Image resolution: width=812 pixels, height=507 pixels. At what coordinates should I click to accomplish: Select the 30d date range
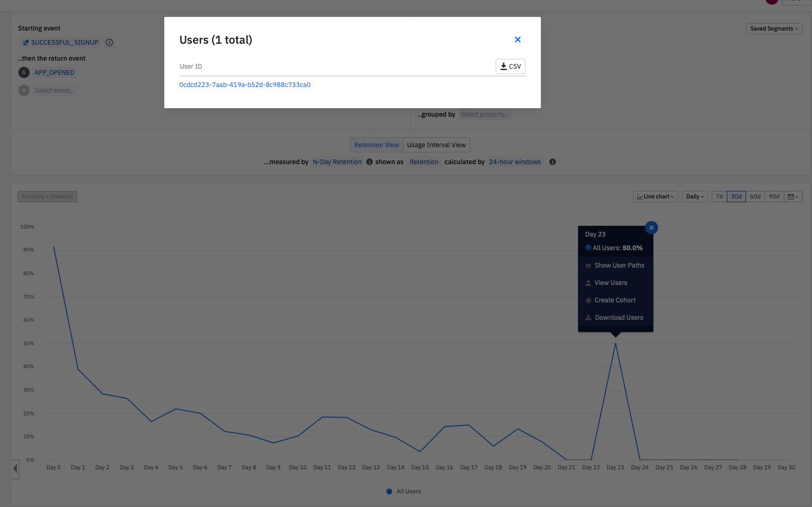click(x=736, y=197)
